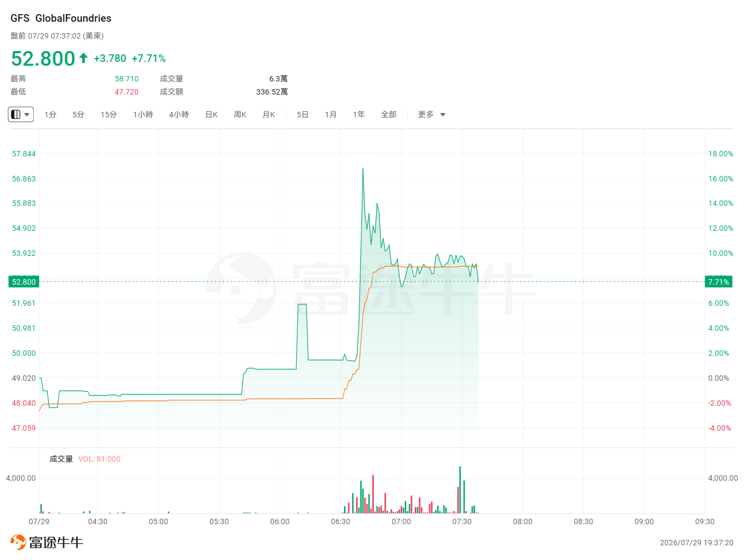Show the 月K monthly candlestick view
The image size is (744, 560).
269,115
